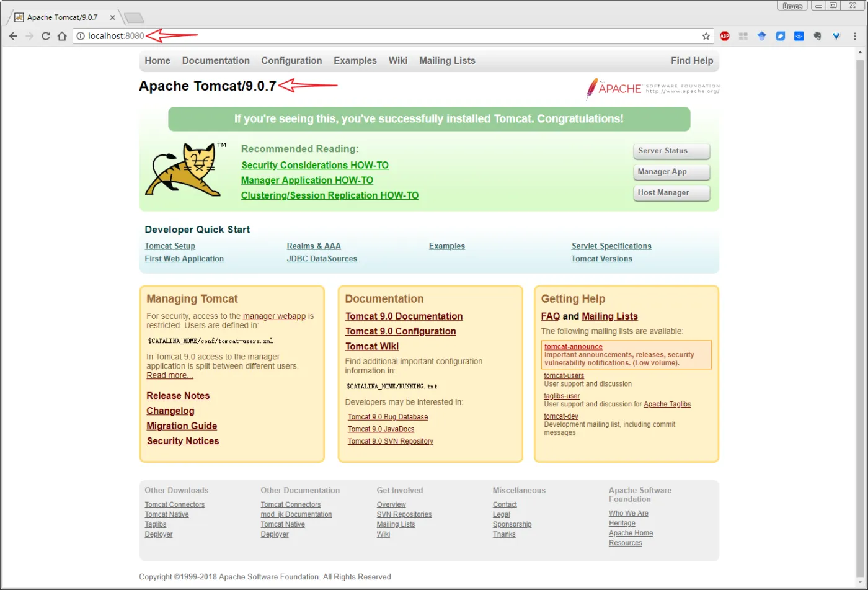This screenshot has width=868, height=590.
Task: Click the gray grid extension icon
Action: 743,36
